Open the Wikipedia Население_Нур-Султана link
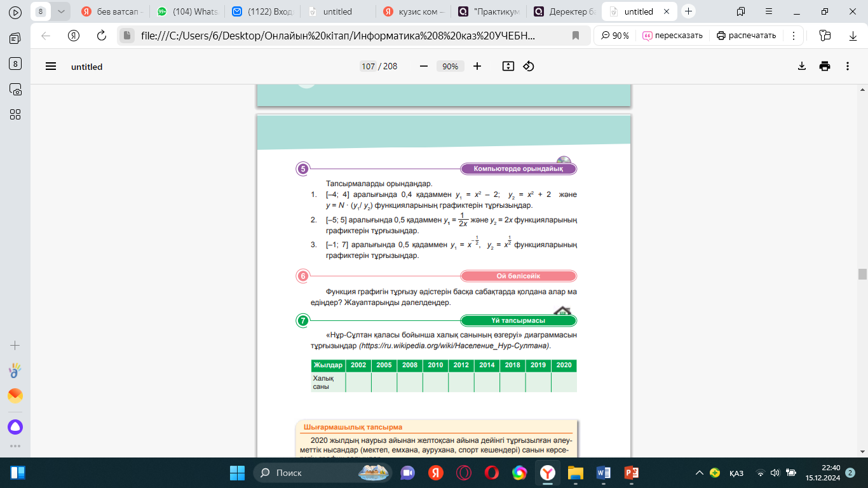Image resolution: width=868 pixels, height=488 pixels. pyautogui.click(x=454, y=346)
